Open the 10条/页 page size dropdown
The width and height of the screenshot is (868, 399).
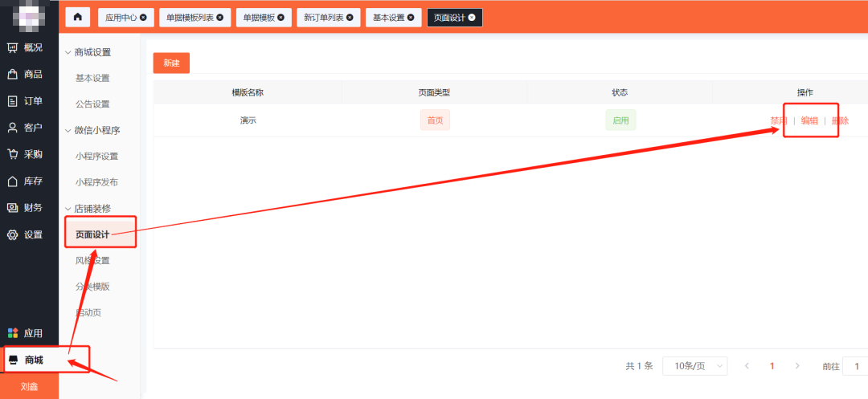point(694,366)
